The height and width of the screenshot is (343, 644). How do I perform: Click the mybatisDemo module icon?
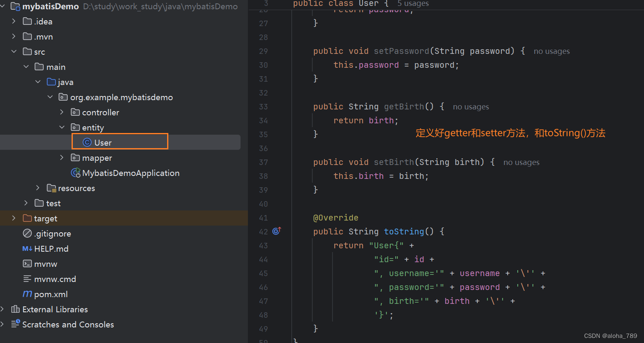click(x=15, y=6)
